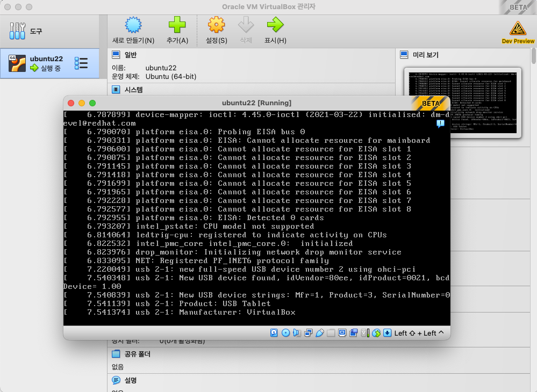Open ubuntu22 list menu icon
Viewport: 537px width, 392px height.
tap(81, 63)
